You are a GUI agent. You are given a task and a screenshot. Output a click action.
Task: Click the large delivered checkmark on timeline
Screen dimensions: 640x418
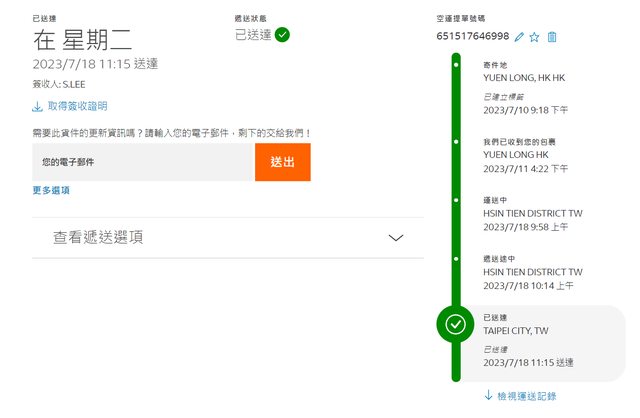click(456, 324)
